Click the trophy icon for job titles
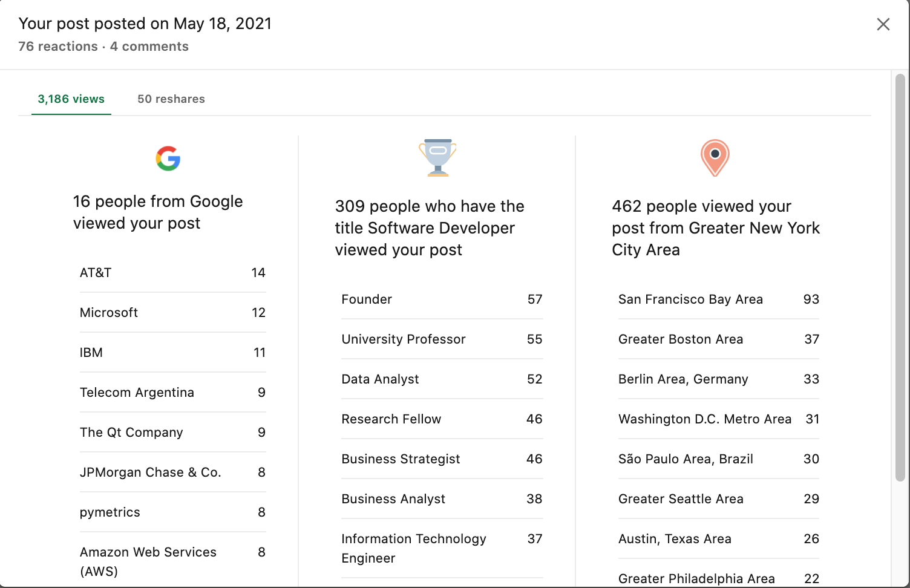Image resolution: width=910 pixels, height=588 pixels. pos(437,158)
